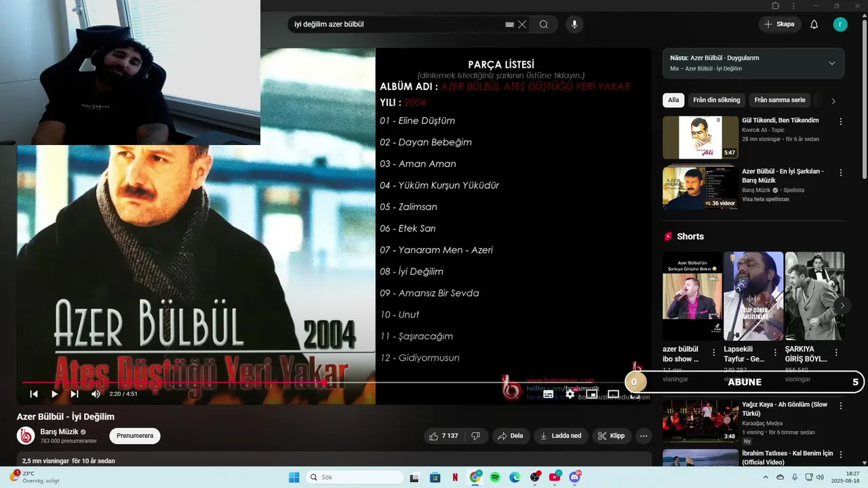The width and height of the screenshot is (868, 488).
Task: Open the weather widget showing 23°C
Action: [33, 477]
